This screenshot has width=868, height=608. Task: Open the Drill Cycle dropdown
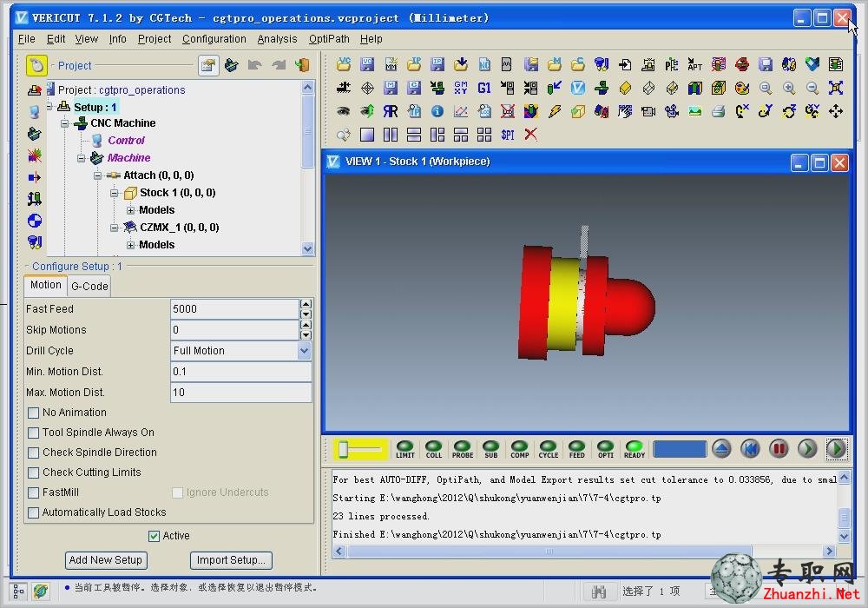(x=304, y=351)
